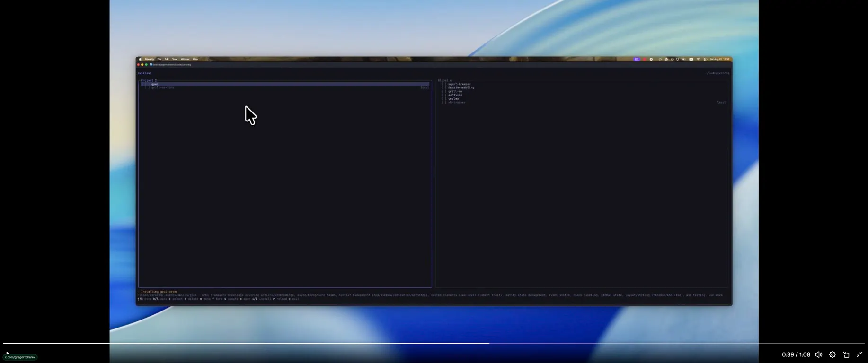Open the x.com/gregortokarev link
This screenshot has width=868, height=363.
(x=20, y=357)
